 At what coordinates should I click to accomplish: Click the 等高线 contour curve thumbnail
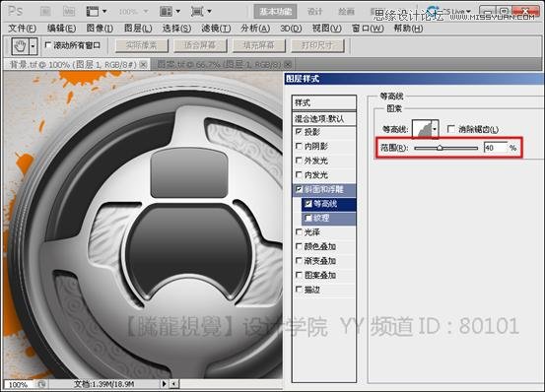click(x=421, y=129)
